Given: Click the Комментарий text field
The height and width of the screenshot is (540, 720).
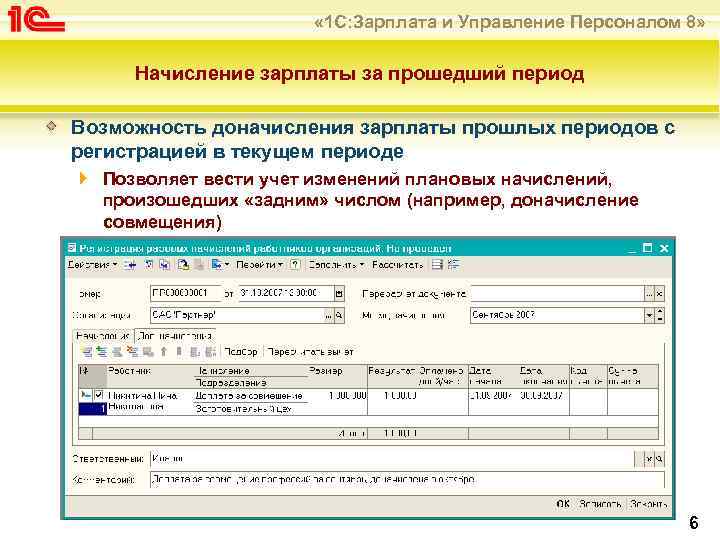Looking at the screenshot, I should tap(407, 479).
